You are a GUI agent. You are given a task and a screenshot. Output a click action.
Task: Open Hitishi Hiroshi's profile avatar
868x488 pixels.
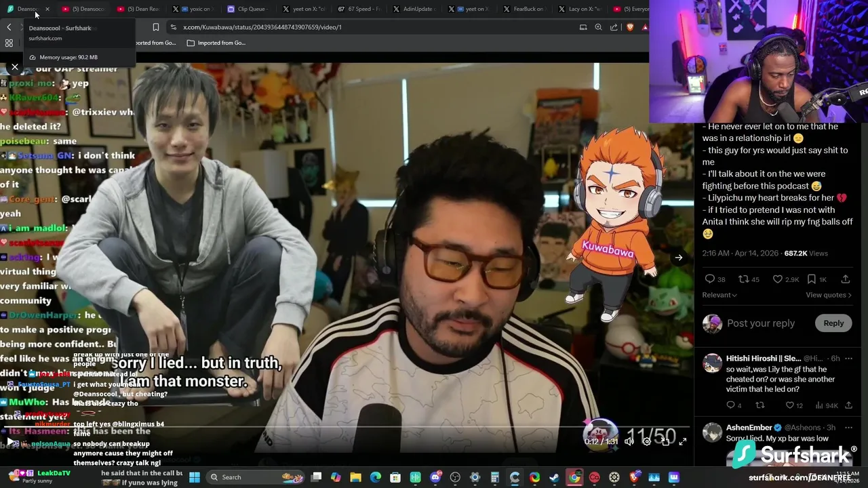[x=712, y=363]
